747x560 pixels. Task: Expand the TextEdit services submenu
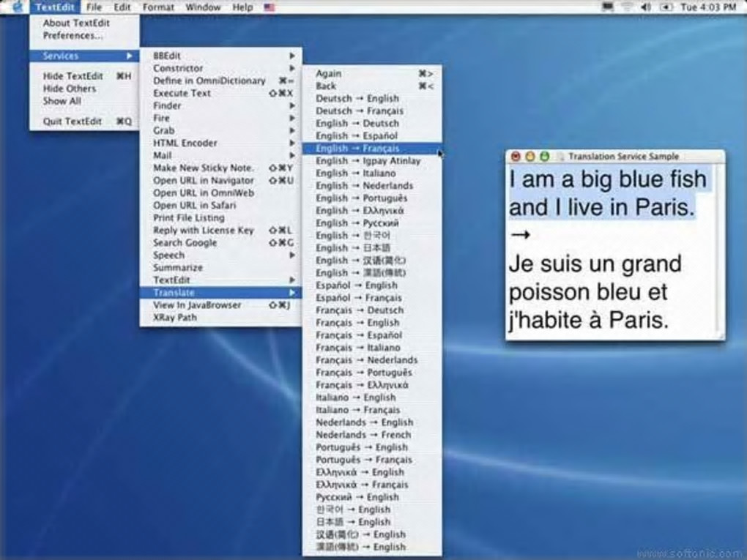point(220,280)
